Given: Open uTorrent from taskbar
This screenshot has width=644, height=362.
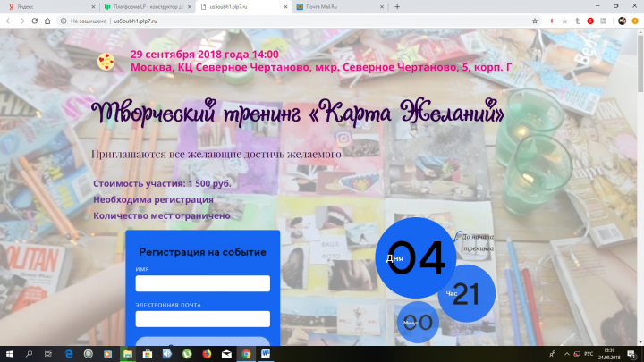Looking at the screenshot, I should [x=187, y=354].
